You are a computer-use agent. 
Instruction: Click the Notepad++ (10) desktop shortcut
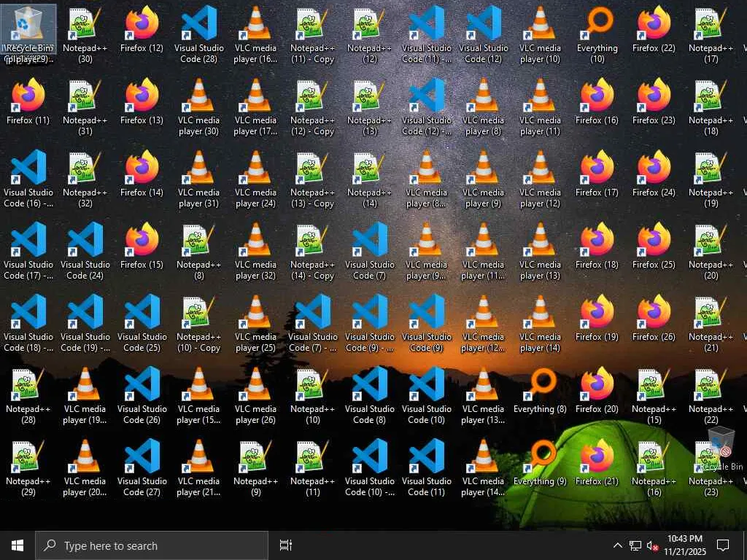(312, 396)
